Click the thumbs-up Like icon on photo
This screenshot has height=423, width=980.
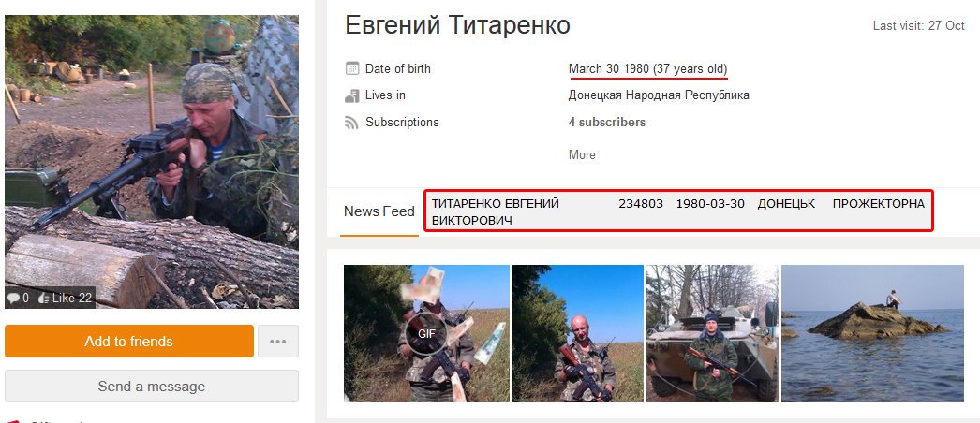tap(44, 299)
